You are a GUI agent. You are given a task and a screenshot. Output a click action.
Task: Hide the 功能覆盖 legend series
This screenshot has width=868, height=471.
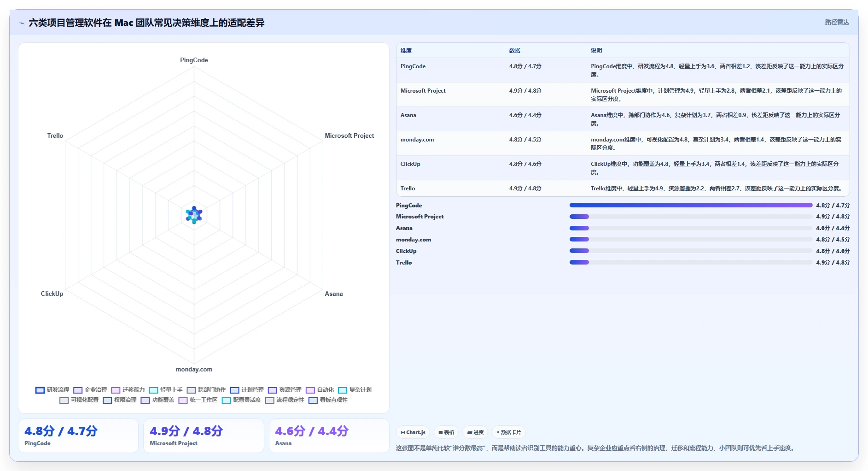point(157,400)
